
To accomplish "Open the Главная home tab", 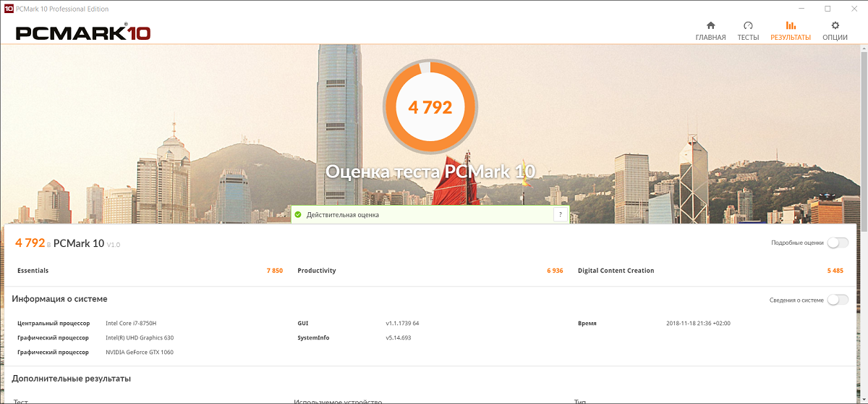I will click(710, 37).
